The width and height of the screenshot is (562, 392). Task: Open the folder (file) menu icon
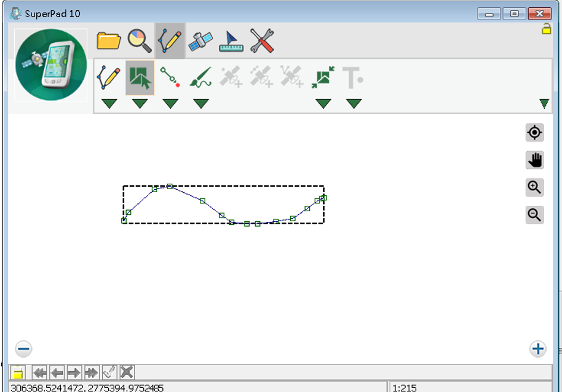[x=109, y=40]
